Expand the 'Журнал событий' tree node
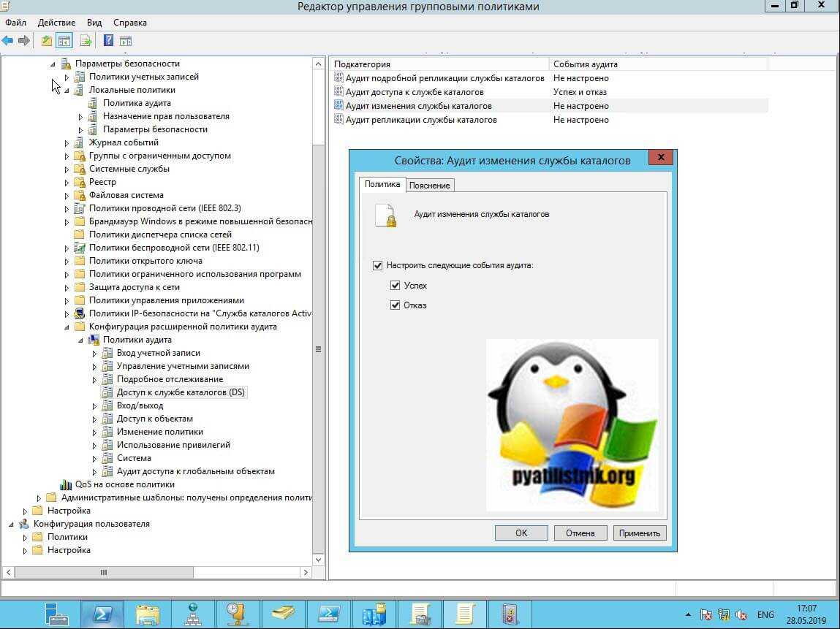Viewport: 840px width, 629px height. [x=67, y=143]
